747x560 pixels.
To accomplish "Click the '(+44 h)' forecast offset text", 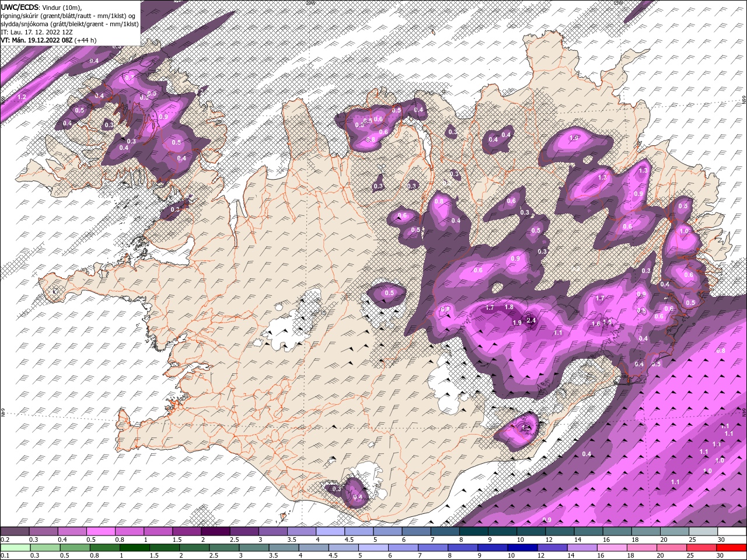I will point(85,40).
